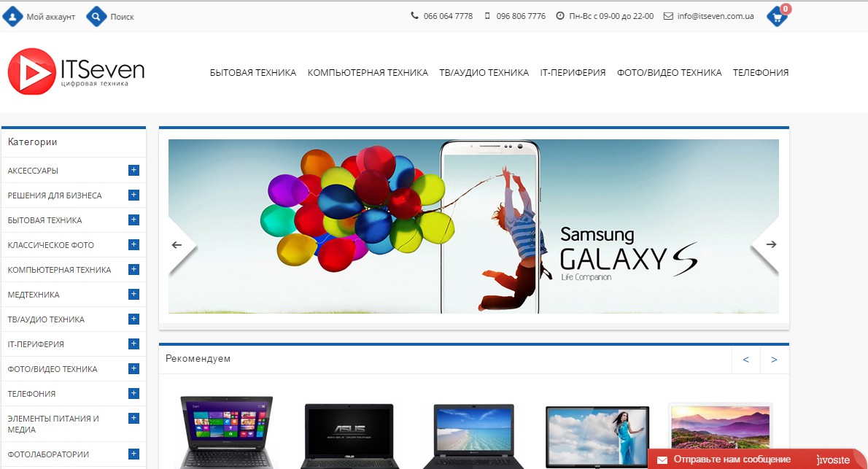Open ФОТОЛАБОРАТОРИИ category link
The height and width of the screenshot is (469, 868).
click(48, 454)
